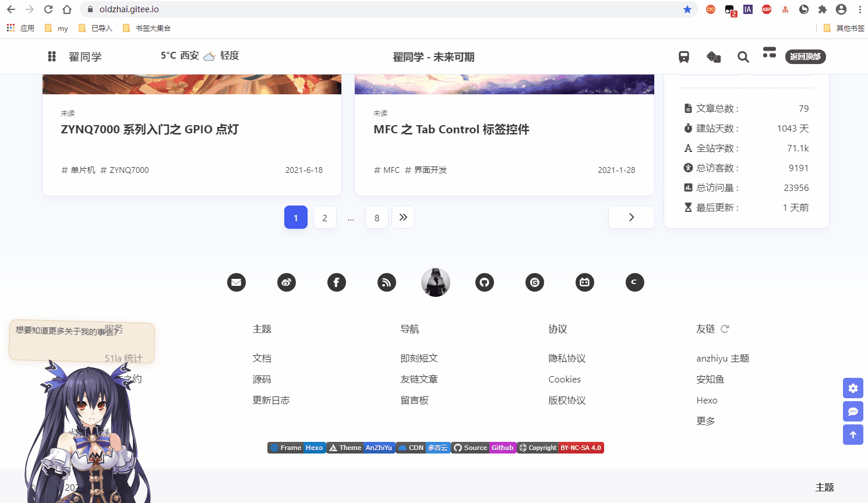Open article ZYNQ7000 系列入门之 GPIO 点灯
Image resolution: width=868 pixels, height=503 pixels.
(x=150, y=129)
